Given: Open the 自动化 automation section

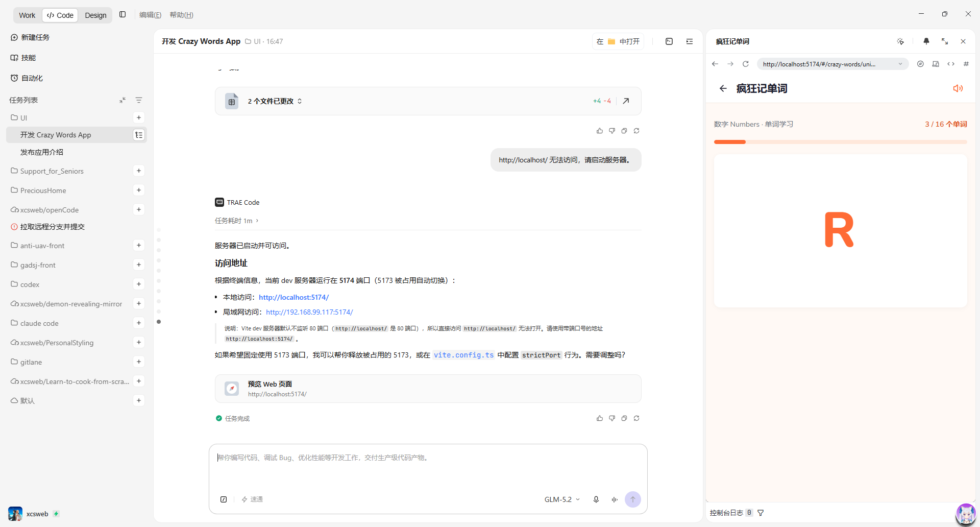Looking at the screenshot, I should pyautogui.click(x=27, y=78).
